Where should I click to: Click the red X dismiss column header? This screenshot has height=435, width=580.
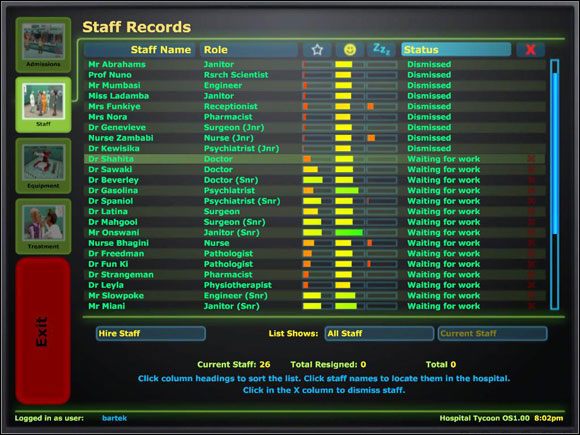point(530,50)
